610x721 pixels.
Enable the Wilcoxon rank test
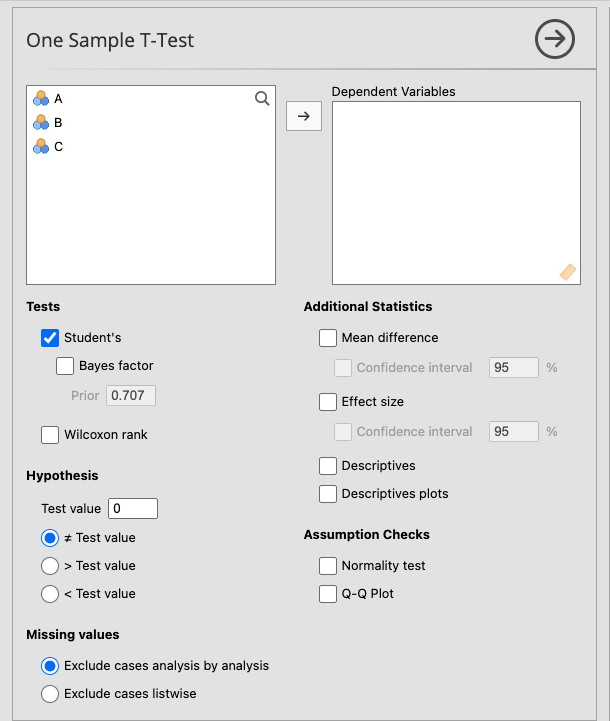[50, 435]
